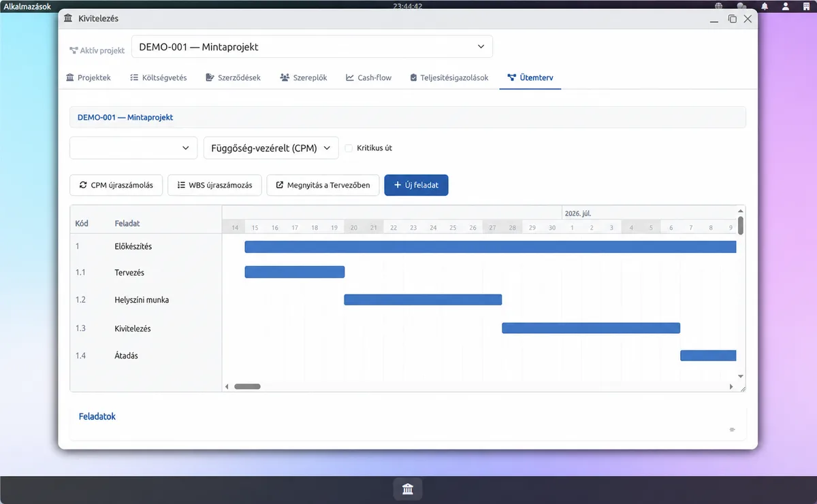Open the active project dropdown DEMO-001

(312, 47)
